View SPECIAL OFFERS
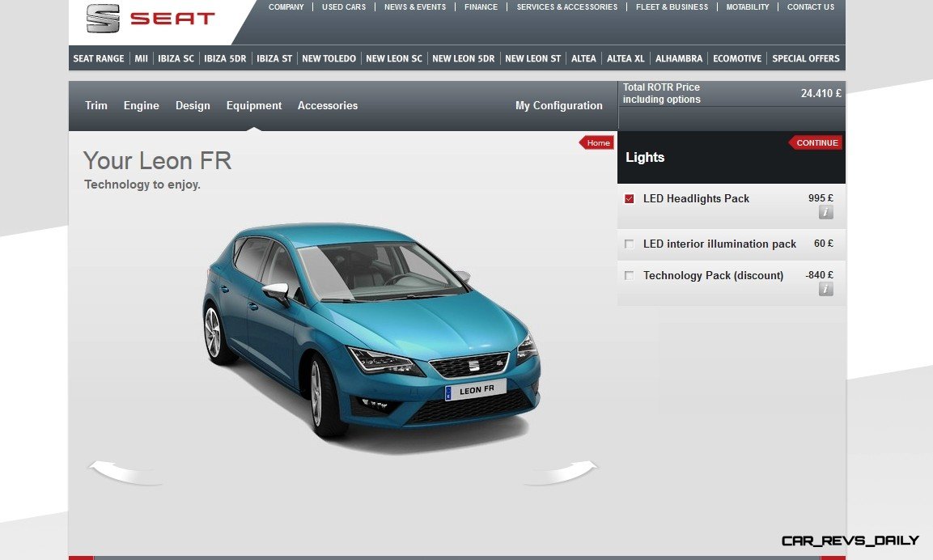This screenshot has width=933, height=560. (x=806, y=58)
